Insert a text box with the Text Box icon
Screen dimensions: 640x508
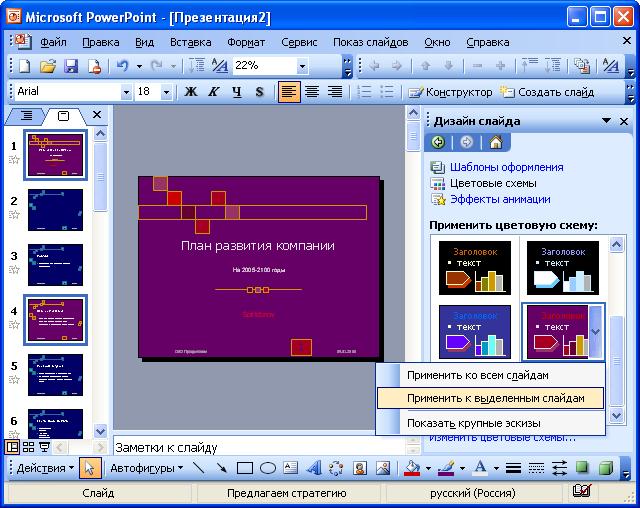(291, 468)
